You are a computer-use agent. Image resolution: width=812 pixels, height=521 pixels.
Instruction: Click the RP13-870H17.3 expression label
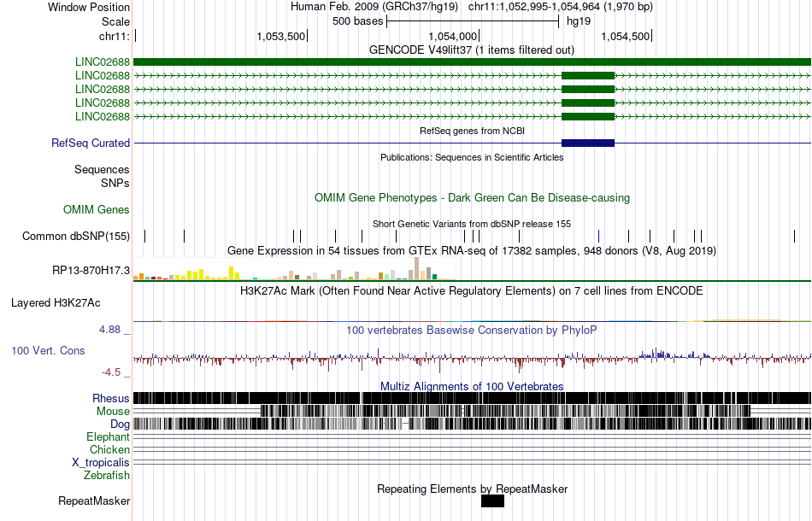pos(91,270)
